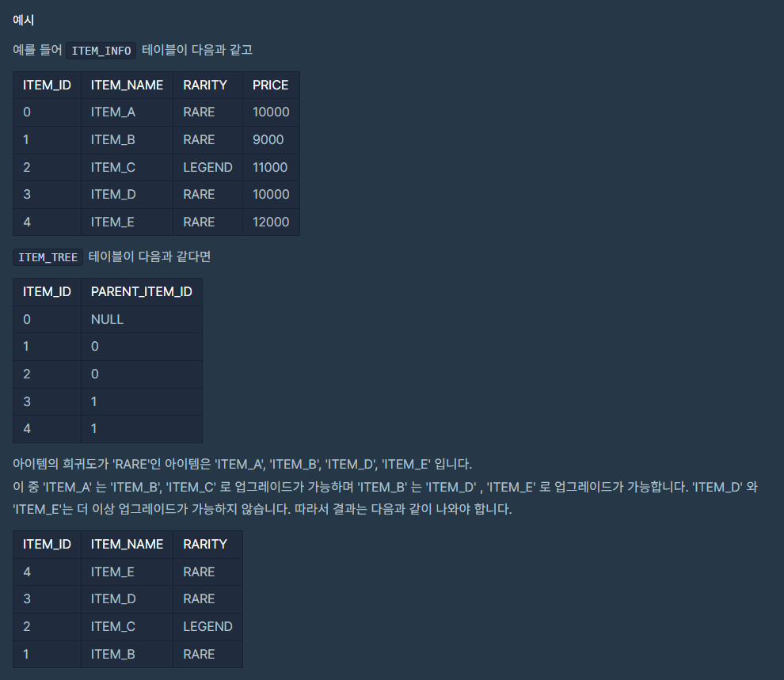
Task: Click ITEM_NAME header in the ITEM_INFO table
Action: 127,85
